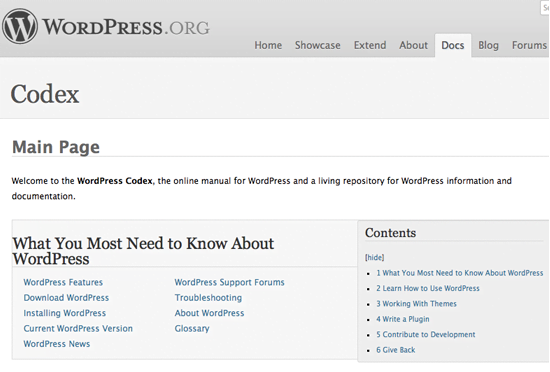Click the bold WordPress Codex text
The height and width of the screenshot is (372, 550).
(115, 181)
